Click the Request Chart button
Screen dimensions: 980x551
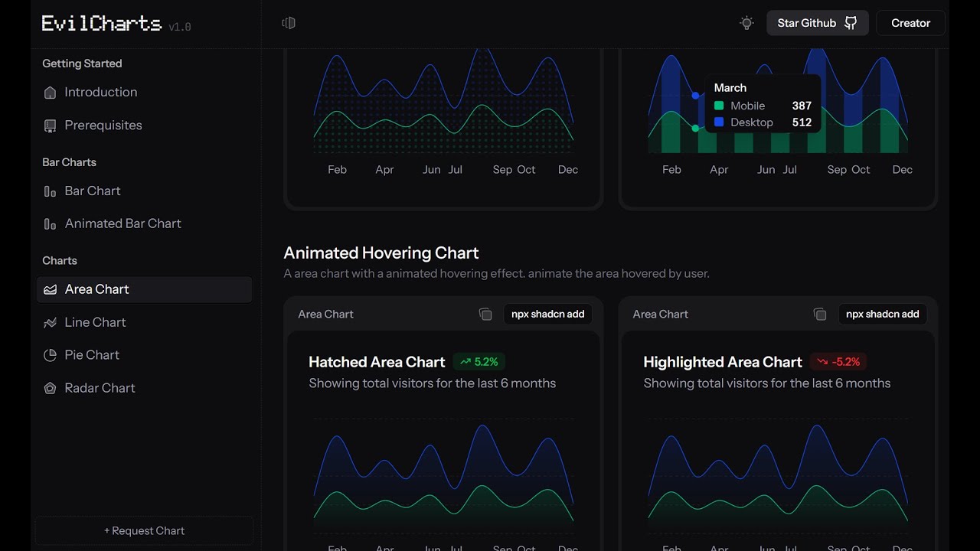coord(144,530)
